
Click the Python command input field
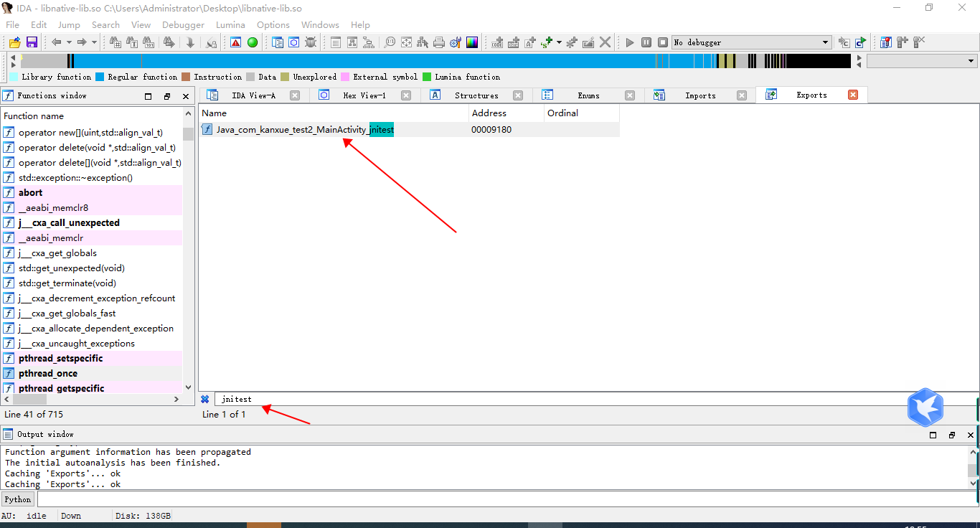[507, 499]
